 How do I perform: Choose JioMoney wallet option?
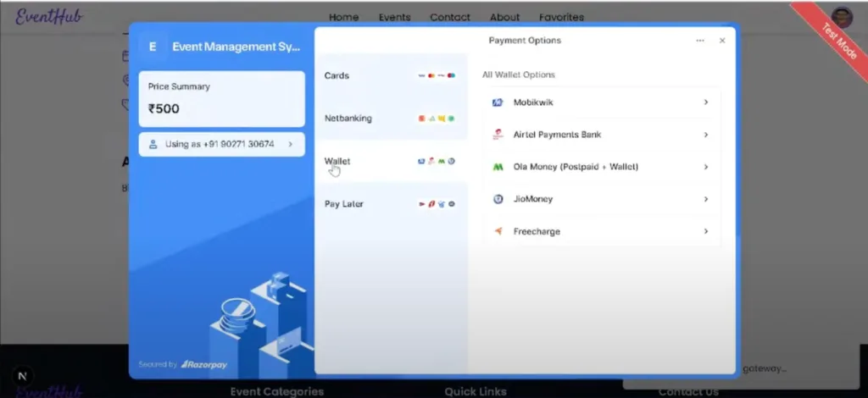[602, 199]
